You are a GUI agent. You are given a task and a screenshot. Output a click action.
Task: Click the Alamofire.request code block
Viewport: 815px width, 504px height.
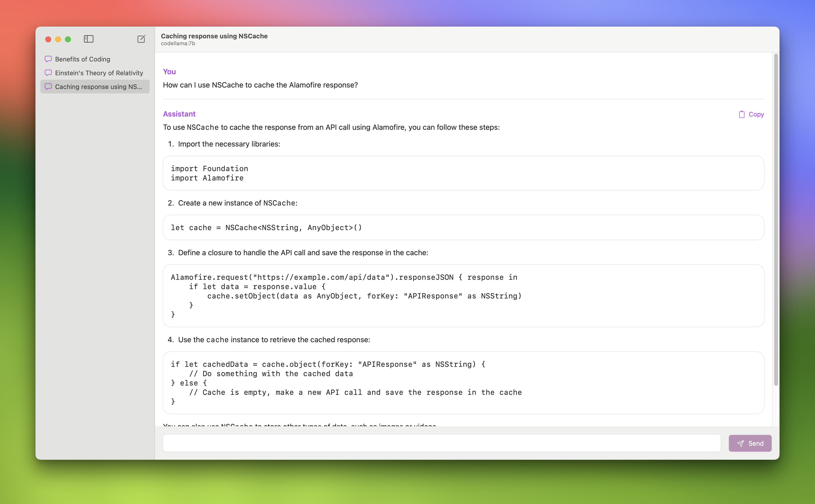click(x=463, y=296)
